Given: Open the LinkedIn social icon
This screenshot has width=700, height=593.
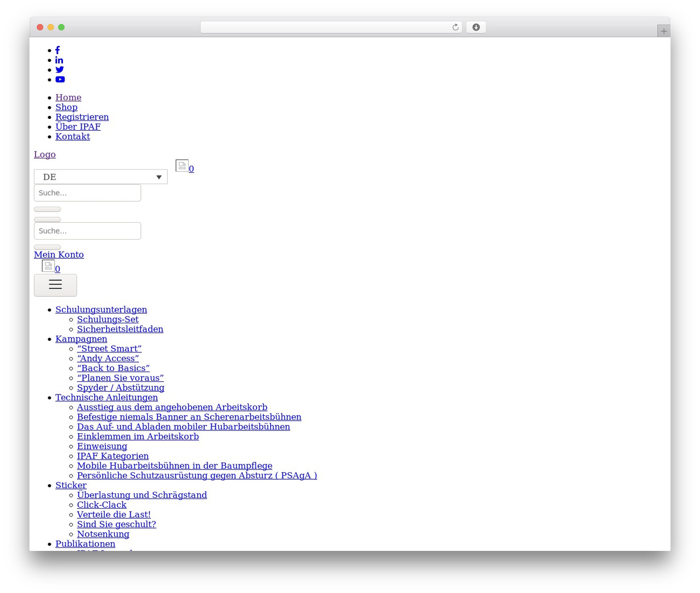Looking at the screenshot, I should click(59, 60).
